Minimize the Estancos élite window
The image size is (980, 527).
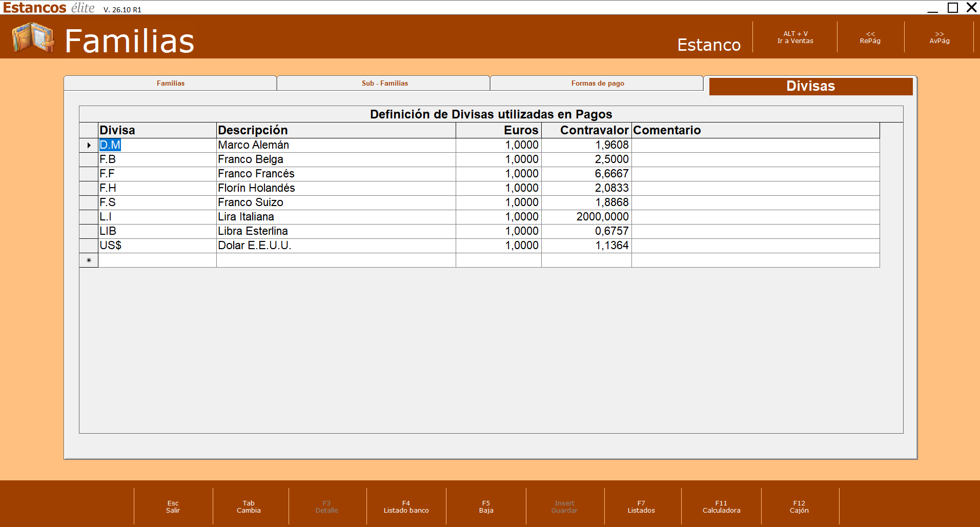[933, 8]
